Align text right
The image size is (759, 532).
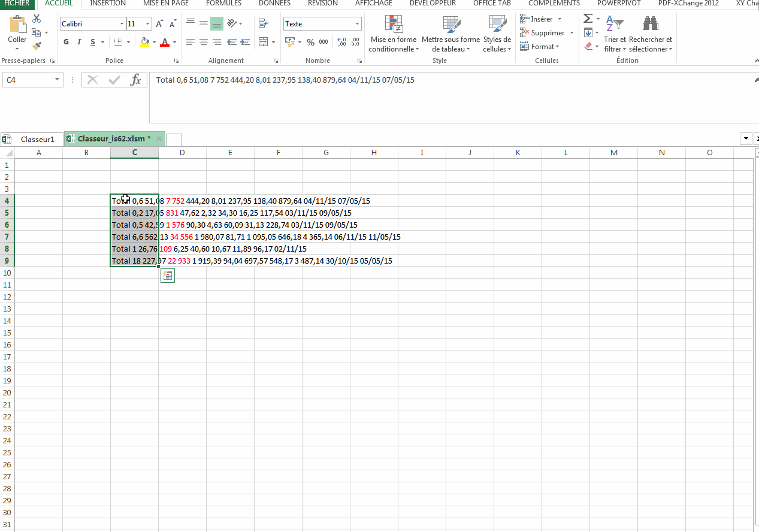(x=217, y=42)
